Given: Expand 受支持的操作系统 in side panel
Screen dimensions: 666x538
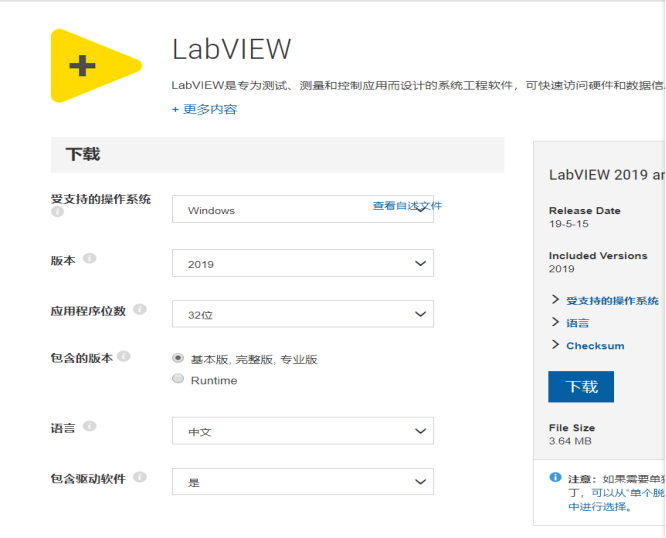Looking at the screenshot, I should coord(612,301).
